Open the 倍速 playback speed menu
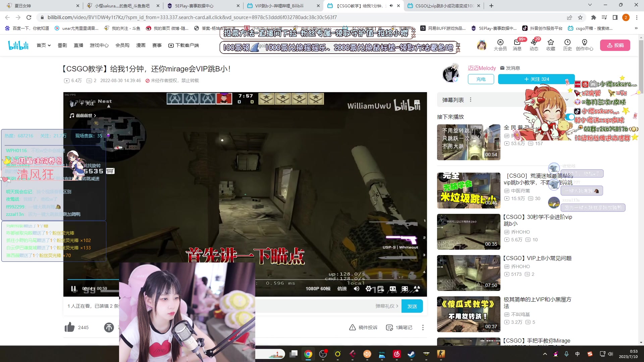 click(342, 289)
